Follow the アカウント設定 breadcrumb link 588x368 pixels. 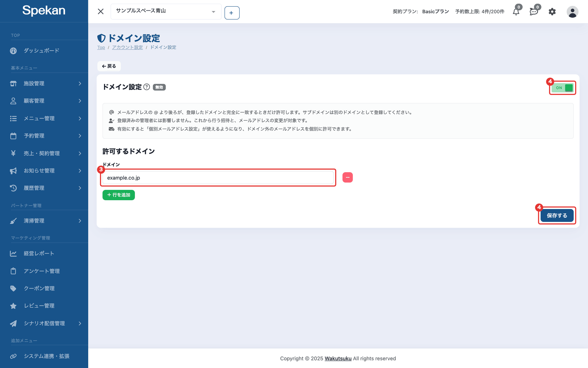pos(128,47)
